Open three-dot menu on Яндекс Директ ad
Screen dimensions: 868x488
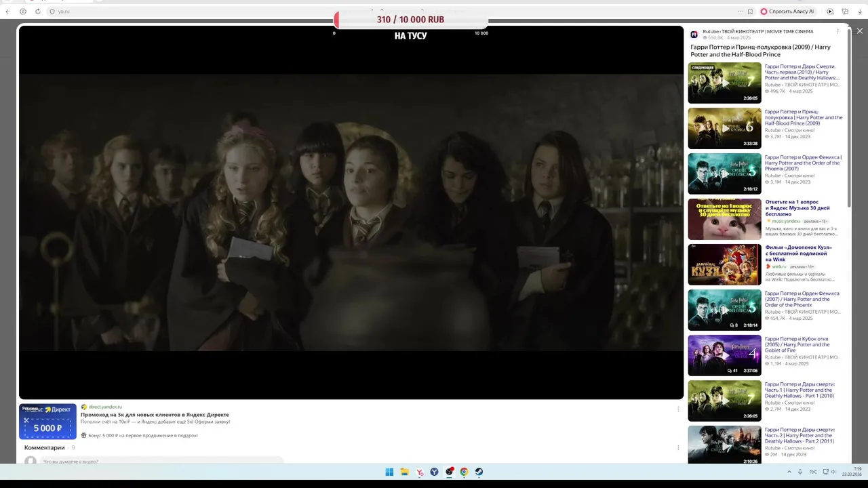click(678, 409)
